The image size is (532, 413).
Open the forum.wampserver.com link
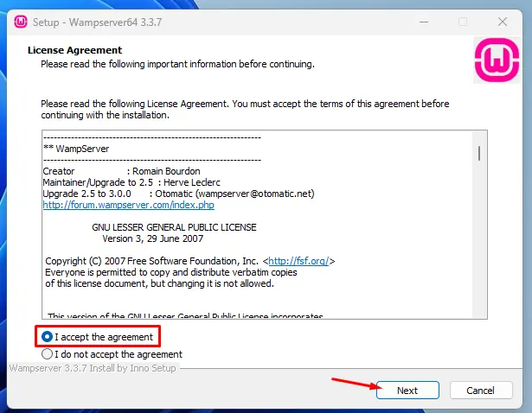[x=128, y=205]
